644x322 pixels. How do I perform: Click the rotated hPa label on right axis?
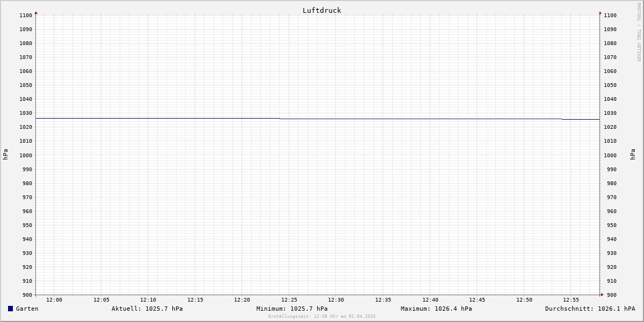[633, 155]
